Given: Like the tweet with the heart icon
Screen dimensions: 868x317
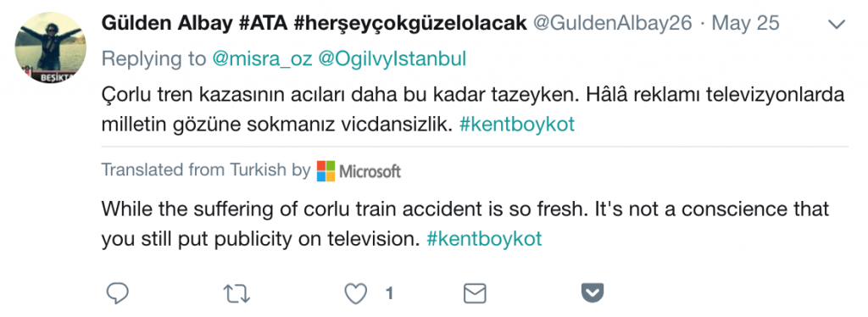Looking at the screenshot, I should pos(355,294).
